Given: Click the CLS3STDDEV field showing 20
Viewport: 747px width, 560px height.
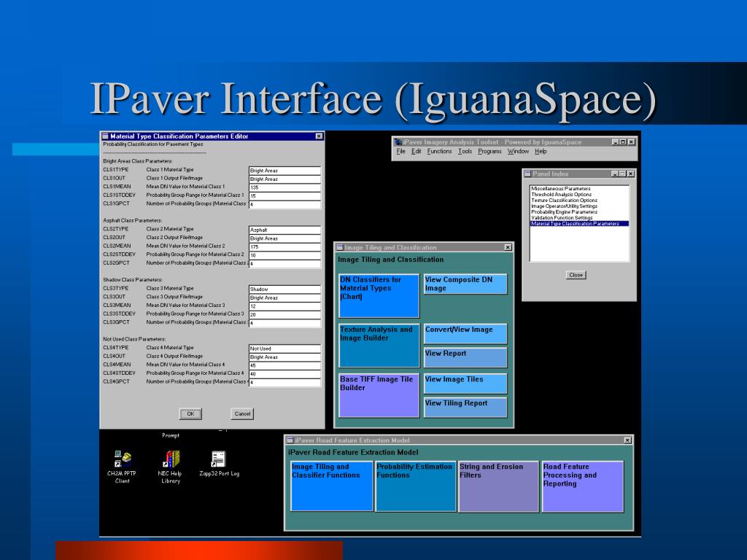Looking at the screenshot, I should [x=285, y=315].
